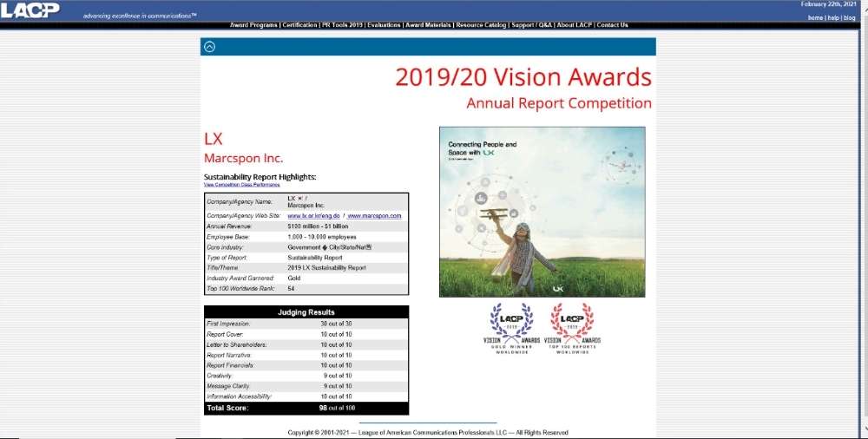The height and width of the screenshot is (439, 868).
Task: Click the 2019/20 Vision Awards title
Action: (x=523, y=77)
